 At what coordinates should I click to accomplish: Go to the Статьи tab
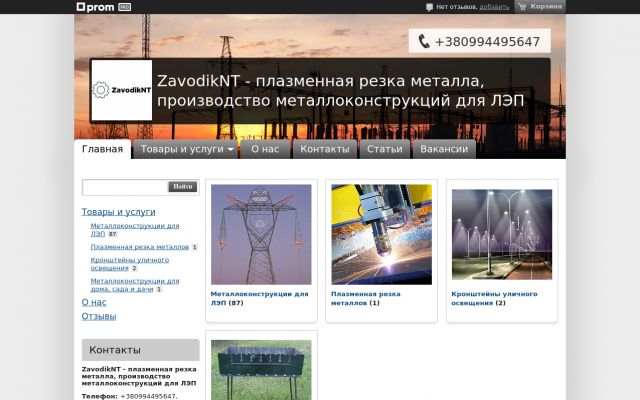pyautogui.click(x=385, y=149)
